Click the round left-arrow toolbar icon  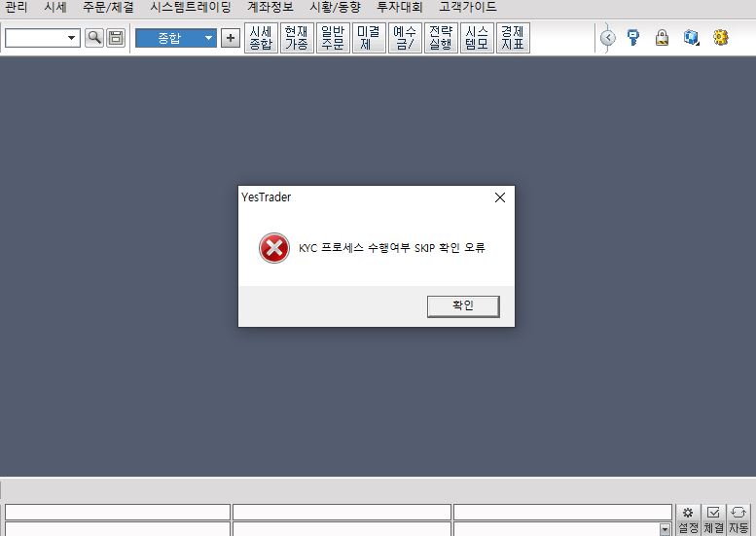click(x=608, y=38)
